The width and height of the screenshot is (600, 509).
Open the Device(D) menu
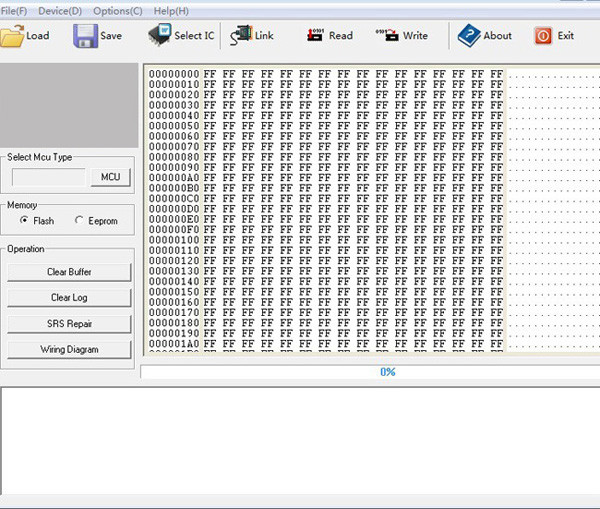click(x=60, y=11)
